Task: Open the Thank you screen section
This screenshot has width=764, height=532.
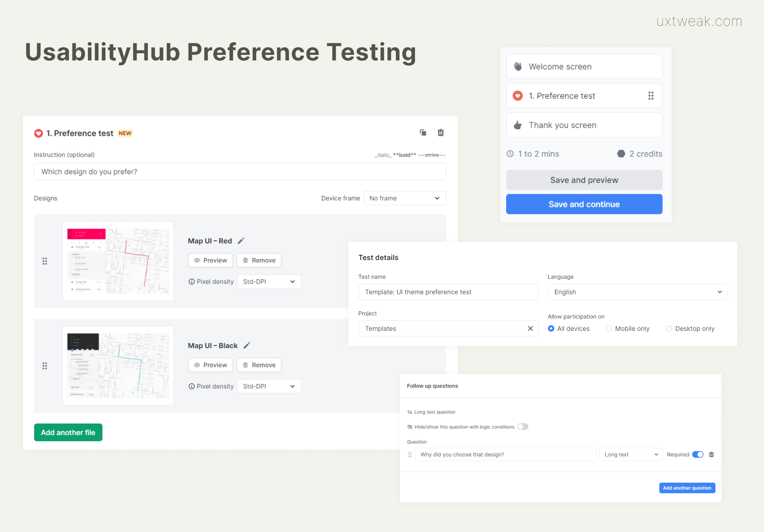Action: click(584, 125)
